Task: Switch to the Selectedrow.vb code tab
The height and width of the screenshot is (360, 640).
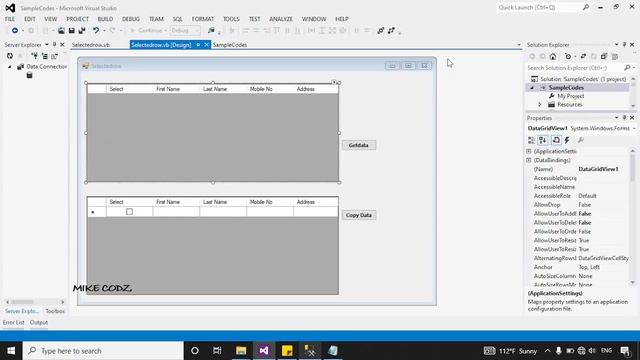Action: click(x=91, y=45)
